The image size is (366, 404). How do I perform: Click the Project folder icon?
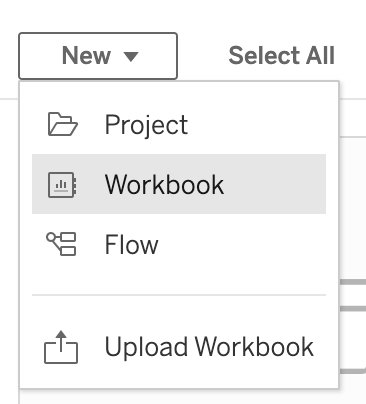pos(63,124)
